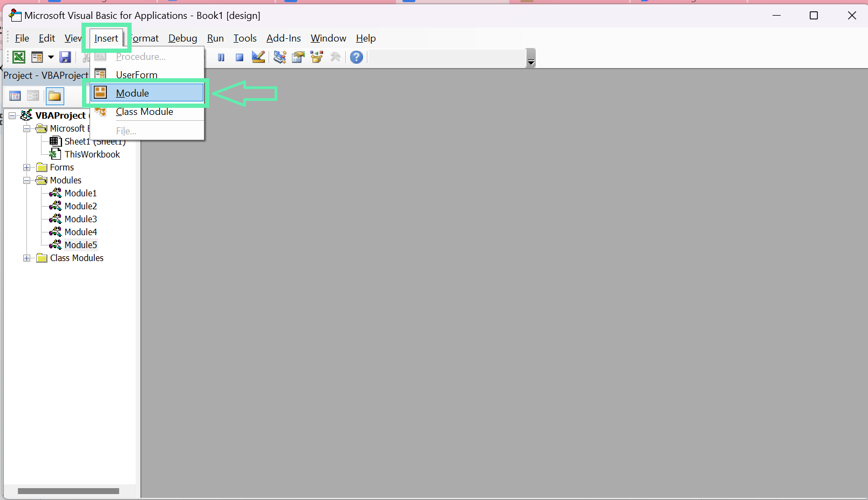This screenshot has width=868, height=500.
Task: Select Module1 in project tree
Action: point(80,193)
